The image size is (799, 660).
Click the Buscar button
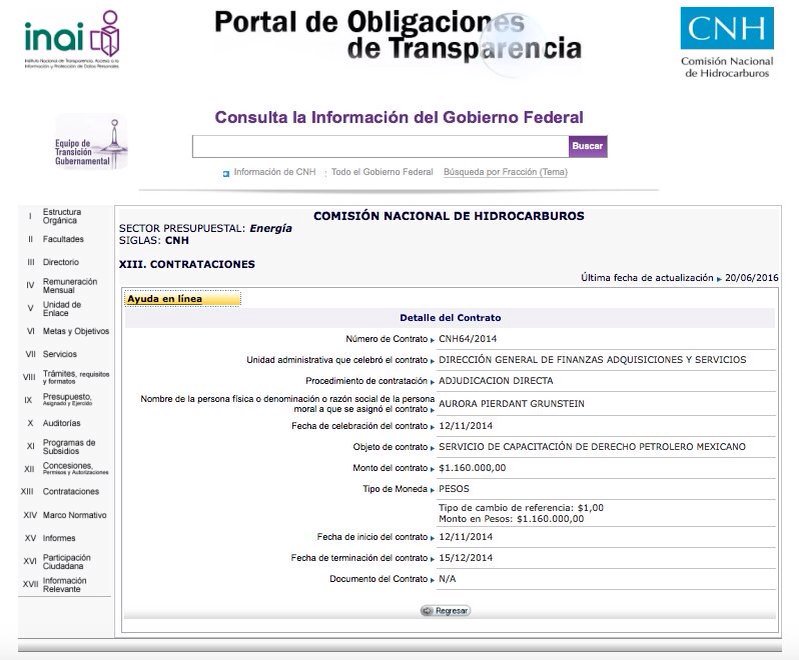588,146
